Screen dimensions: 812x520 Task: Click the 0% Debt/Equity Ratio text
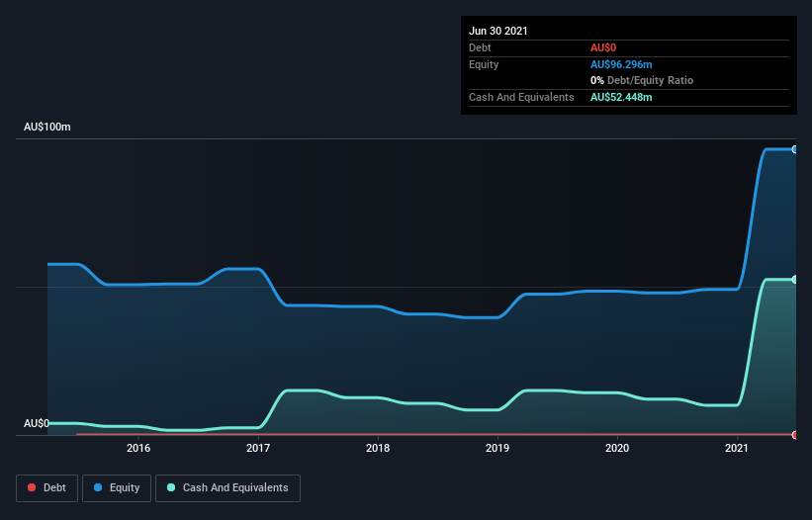pos(642,80)
